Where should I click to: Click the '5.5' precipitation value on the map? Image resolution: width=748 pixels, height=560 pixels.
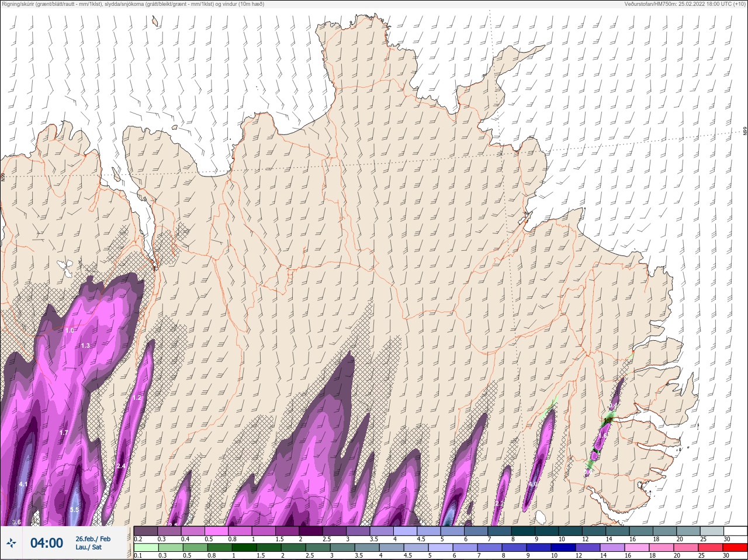point(74,510)
